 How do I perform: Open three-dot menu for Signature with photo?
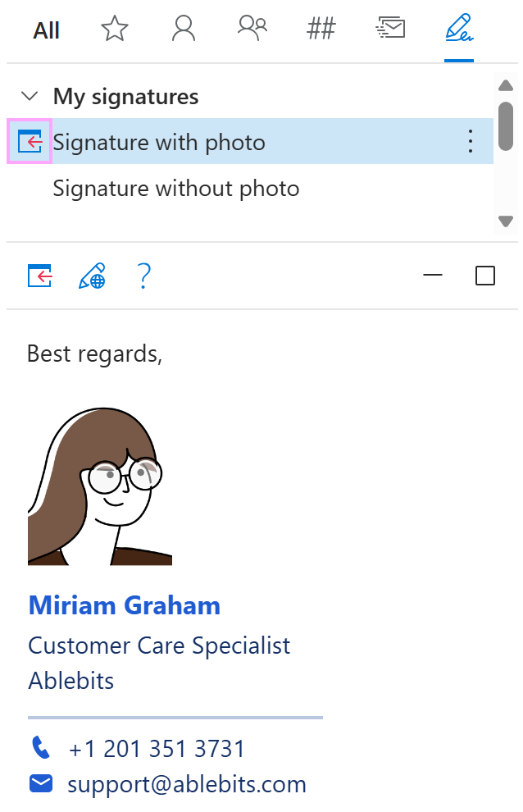coord(471,141)
